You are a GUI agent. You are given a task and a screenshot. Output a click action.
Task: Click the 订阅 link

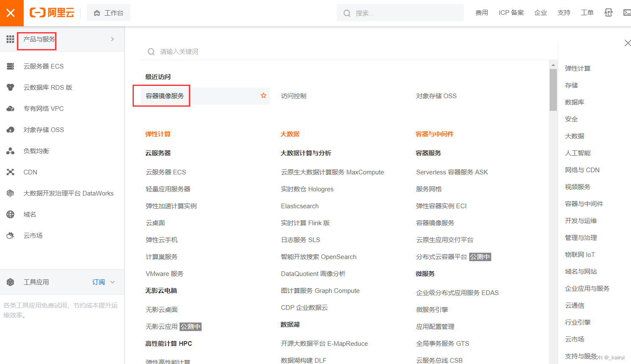point(99,282)
